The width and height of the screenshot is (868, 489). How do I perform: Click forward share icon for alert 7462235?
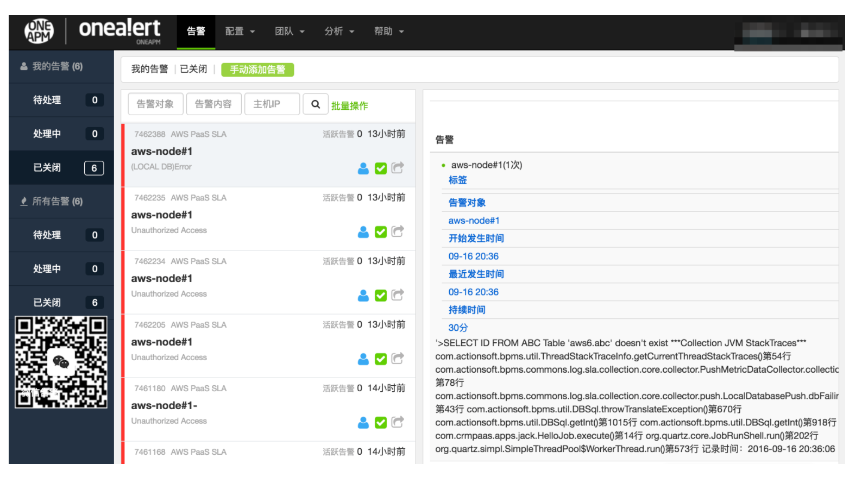click(x=398, y=231)
